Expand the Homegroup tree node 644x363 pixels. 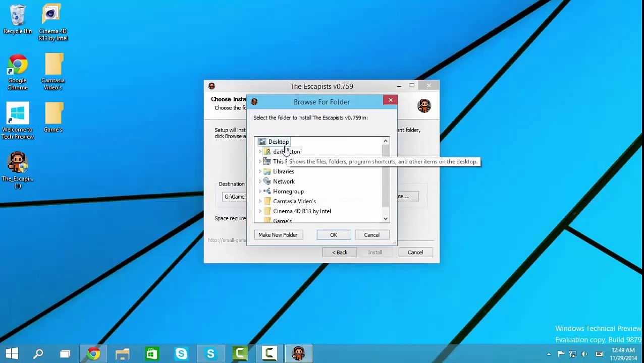[x=260, y=192]
